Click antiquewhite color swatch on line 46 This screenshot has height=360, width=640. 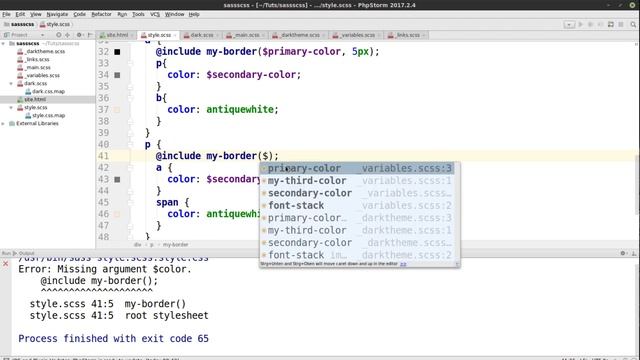tap(117, 214)
